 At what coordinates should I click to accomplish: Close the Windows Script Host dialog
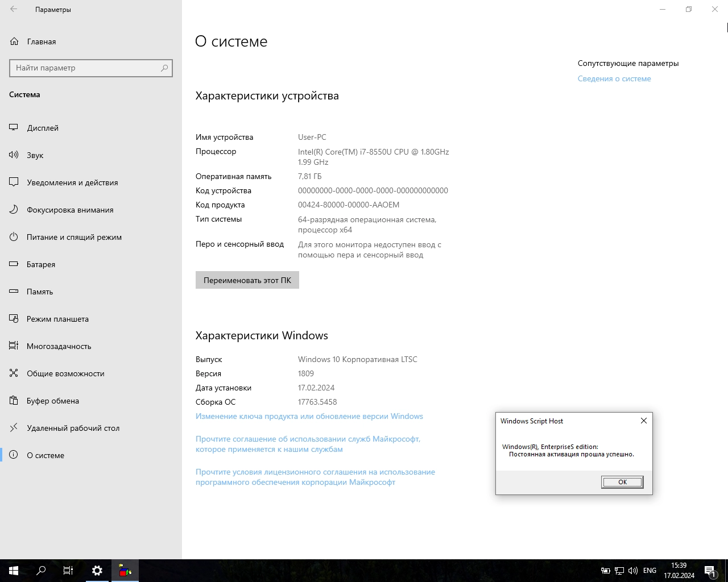pos(644,421)
